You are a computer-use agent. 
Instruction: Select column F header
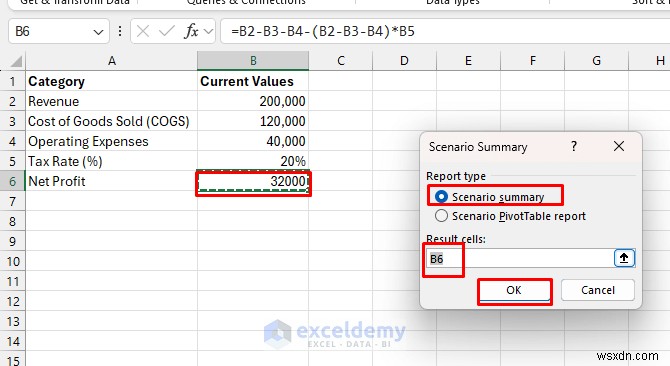(532, 61)
